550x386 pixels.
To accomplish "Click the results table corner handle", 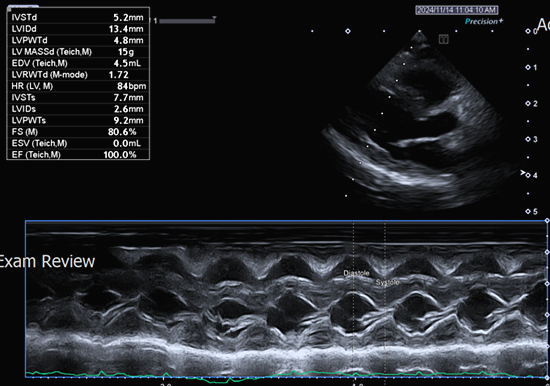I will (x=9, y=9).
